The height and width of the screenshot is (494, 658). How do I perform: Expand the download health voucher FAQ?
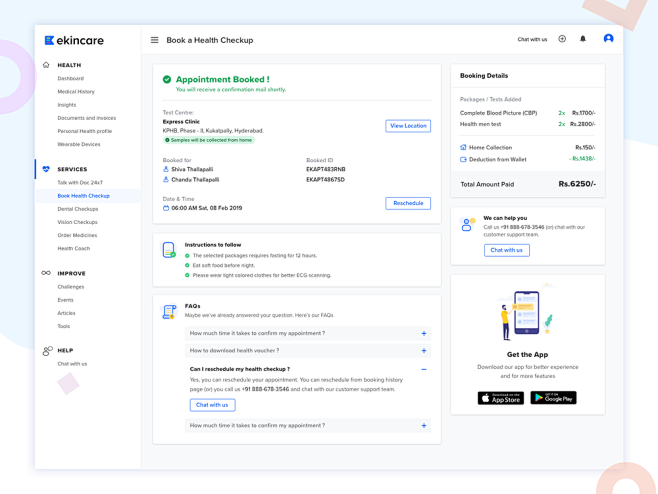308,350
